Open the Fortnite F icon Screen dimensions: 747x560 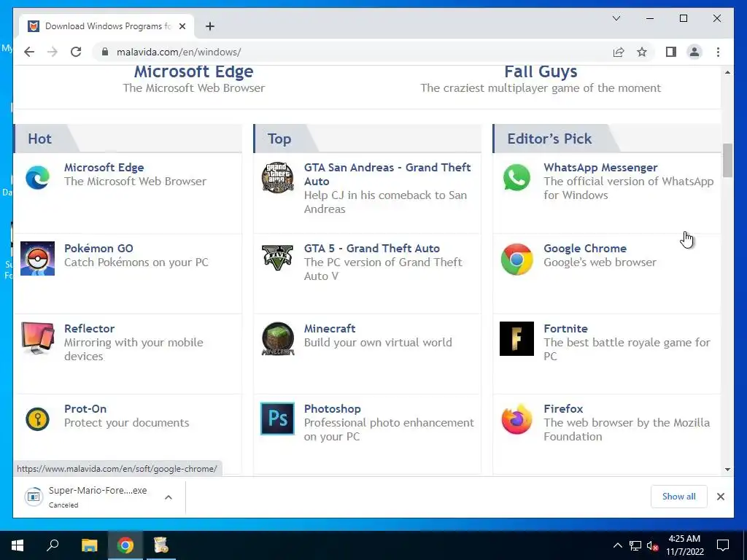[x=517, y=338]
